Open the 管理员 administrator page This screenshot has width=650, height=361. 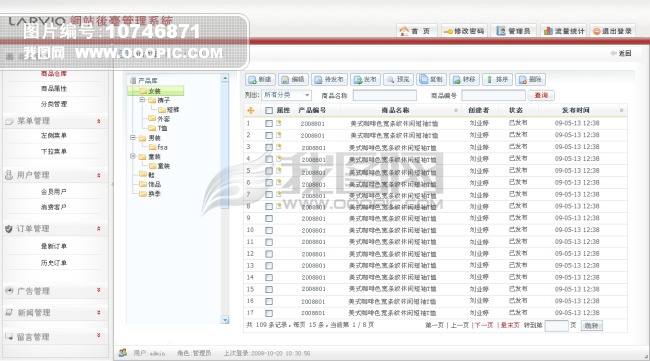[x=513, y=31]
